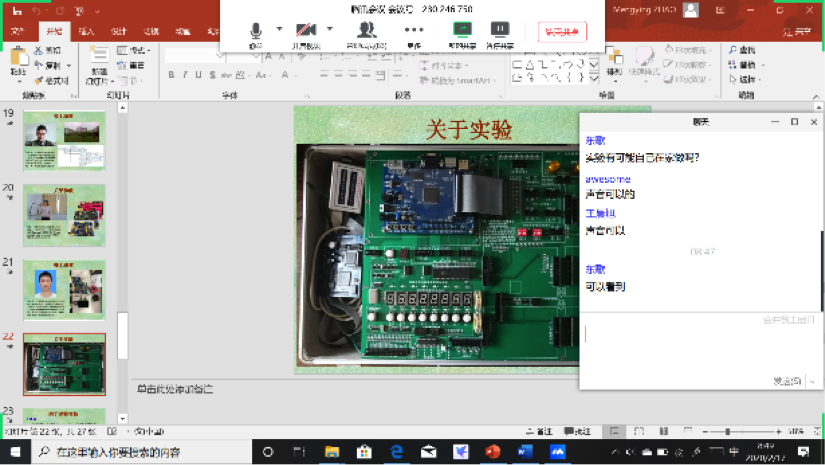
Task: Click the send button in chat window
Action: pos(786,381)
